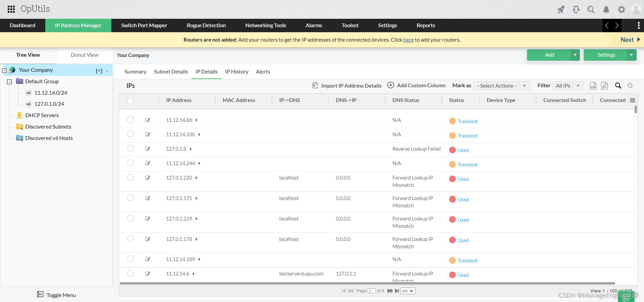Select the checkbox for 11.12.14.244
The height and width of the screenshot is (302, 644).
coord(130,163)
